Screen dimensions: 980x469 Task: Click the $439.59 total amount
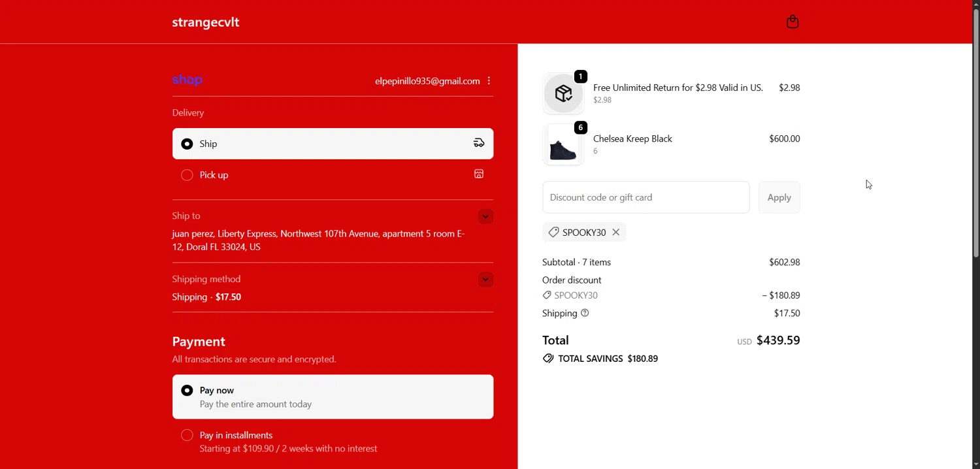(778, 340)
